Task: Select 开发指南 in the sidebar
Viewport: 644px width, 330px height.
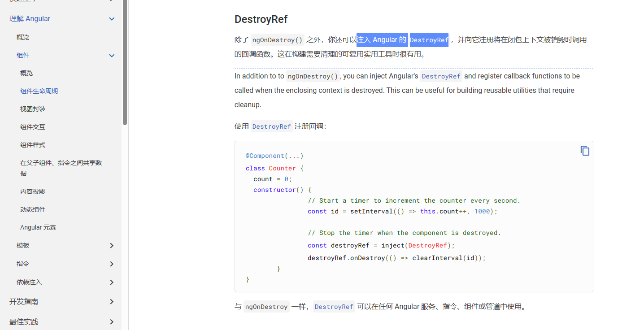Action: [24, 302]
